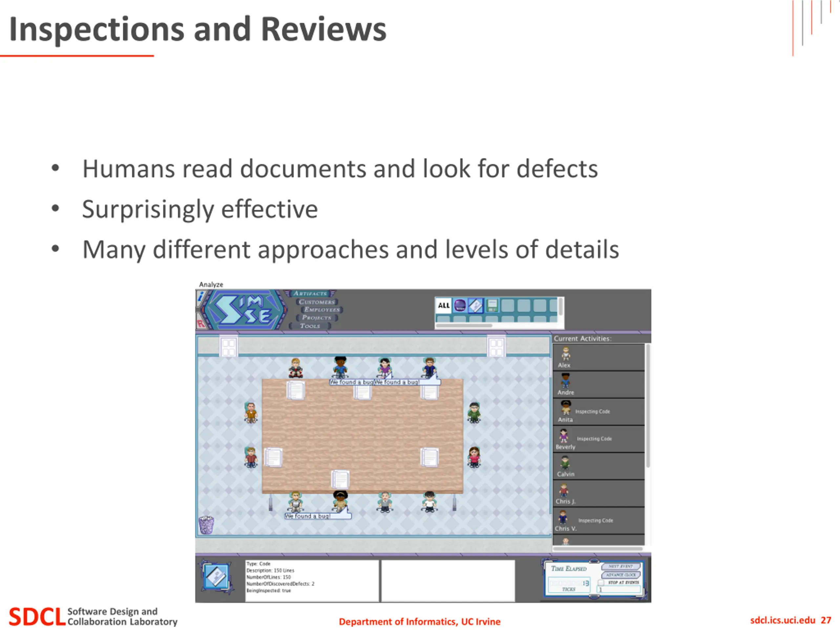Click 'Type: Code' in the info panel

click(258, 563)
